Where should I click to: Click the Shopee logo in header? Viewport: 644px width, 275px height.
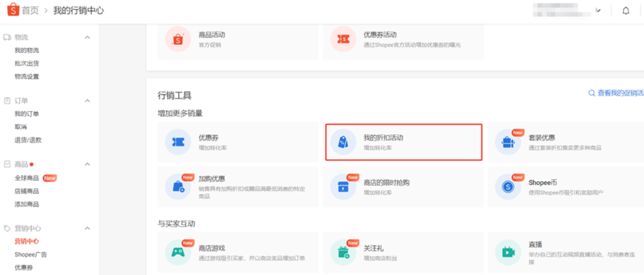pos(12,11)
